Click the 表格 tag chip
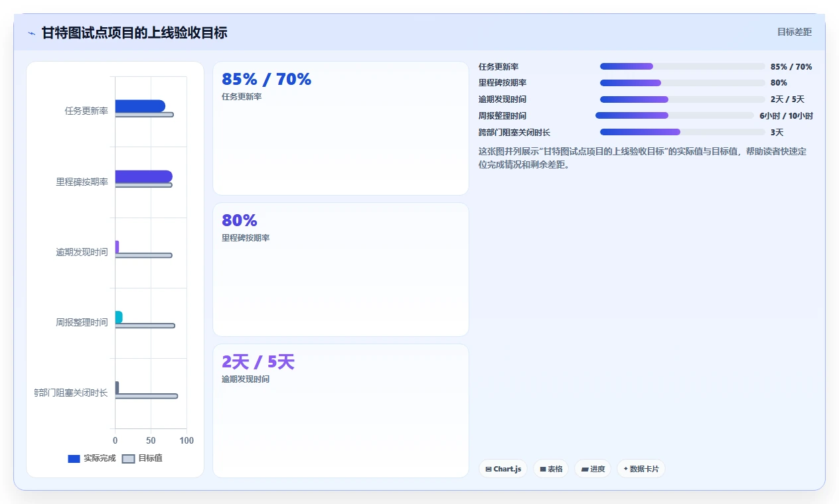The width and height of the screenshot is (839, 504). [x=551, y=469]
